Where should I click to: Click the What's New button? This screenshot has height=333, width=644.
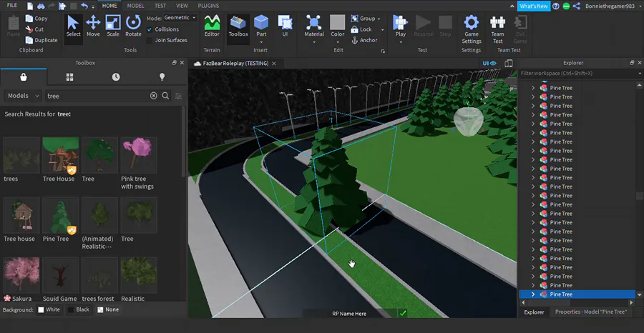click(534, 6)
